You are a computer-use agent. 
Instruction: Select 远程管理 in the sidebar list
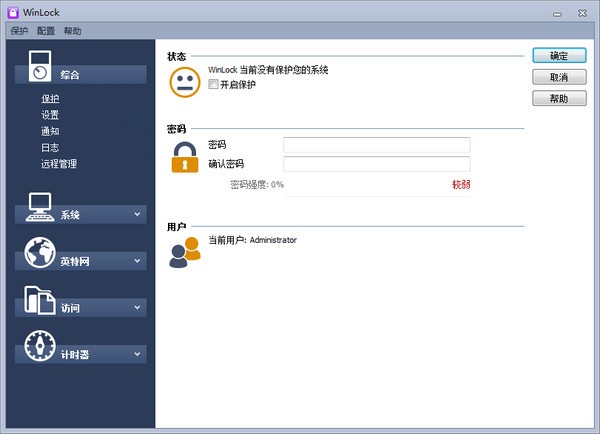(59, 164)
